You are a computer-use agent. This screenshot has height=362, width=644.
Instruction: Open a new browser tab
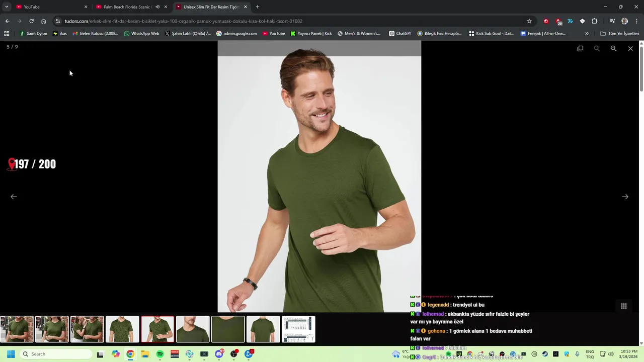pos(258,7)
